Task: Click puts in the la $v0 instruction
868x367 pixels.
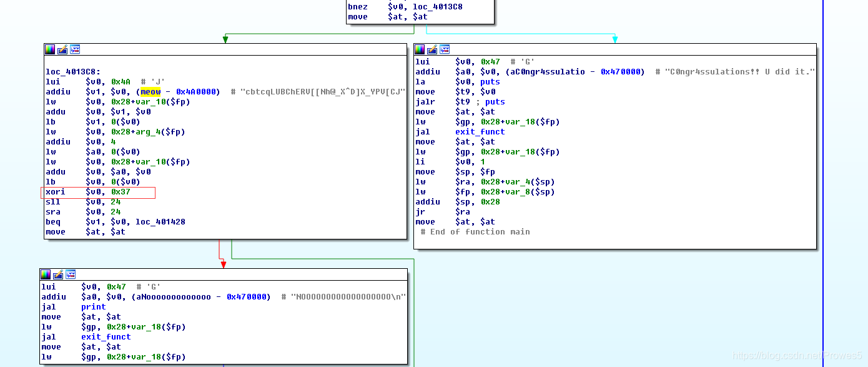Action: (x=490, y=82)
